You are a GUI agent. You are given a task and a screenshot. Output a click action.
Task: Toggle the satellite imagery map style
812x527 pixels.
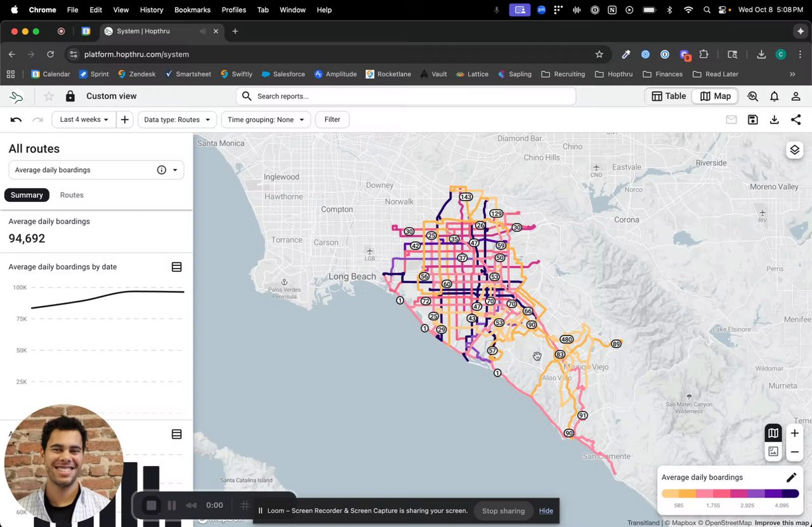(773, 452)
